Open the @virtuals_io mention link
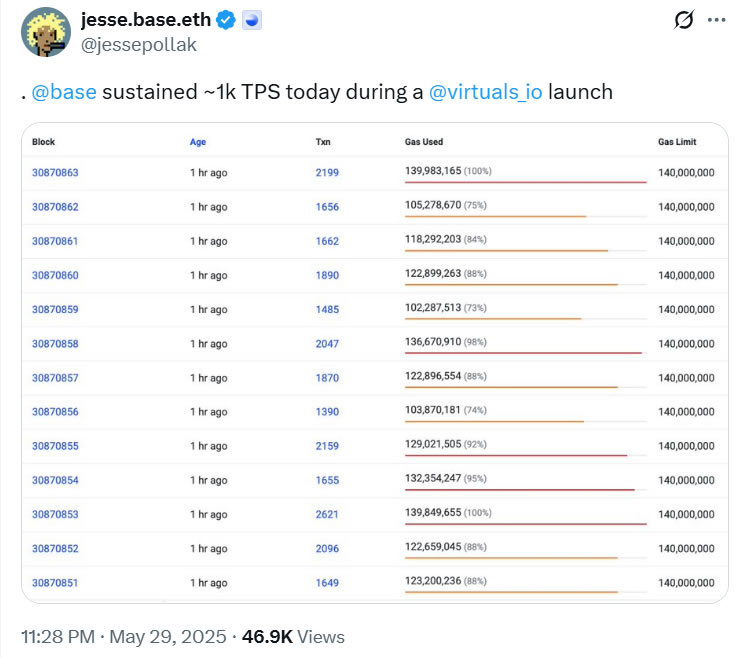This screenshot has height=658, width=748. tap(485, 92)
